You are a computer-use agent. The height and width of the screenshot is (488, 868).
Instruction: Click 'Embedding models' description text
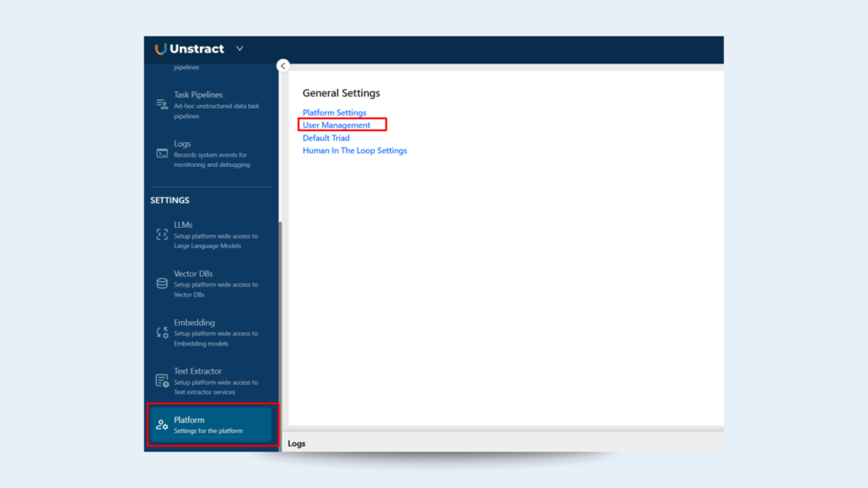201,344
